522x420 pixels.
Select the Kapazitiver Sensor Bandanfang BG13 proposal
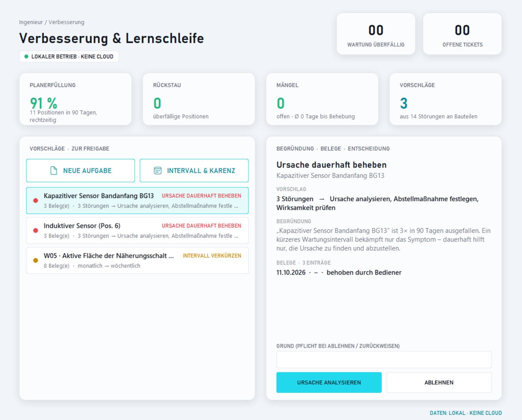click(137, 201)
